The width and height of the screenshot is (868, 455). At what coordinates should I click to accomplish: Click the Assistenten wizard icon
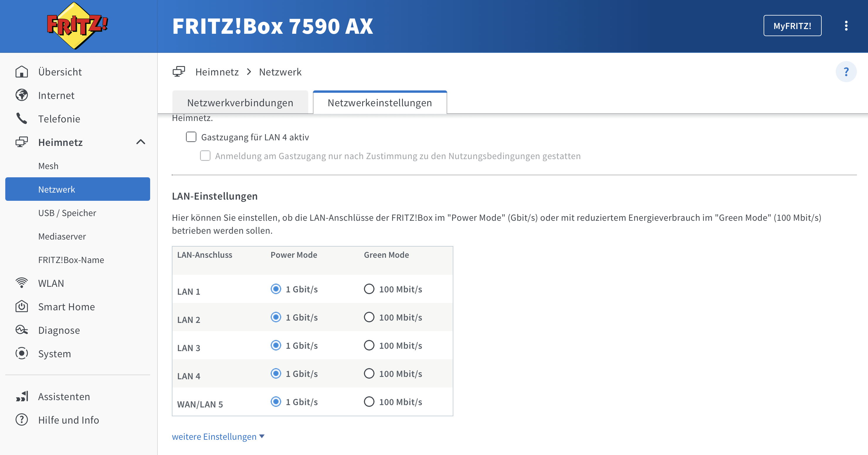tap(22, 396)
